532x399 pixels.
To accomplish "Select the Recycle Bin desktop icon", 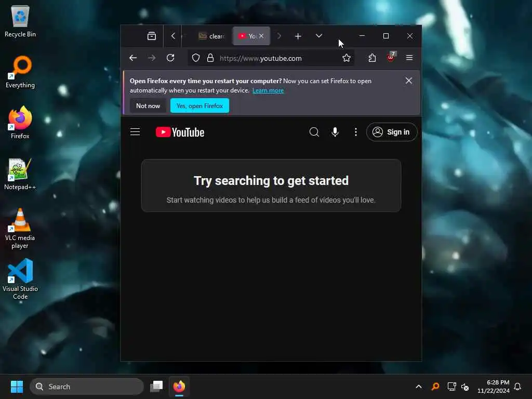I will click(20, 21).
